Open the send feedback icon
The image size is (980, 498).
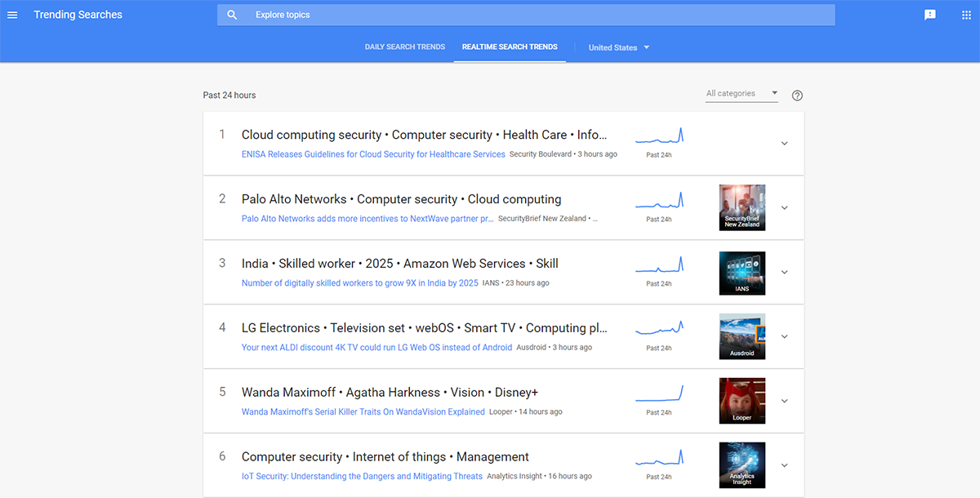pos(929,15)
